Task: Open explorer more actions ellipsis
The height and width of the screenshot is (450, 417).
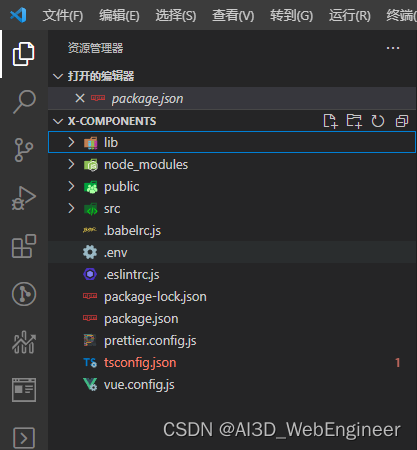Action: pos(393,48)
